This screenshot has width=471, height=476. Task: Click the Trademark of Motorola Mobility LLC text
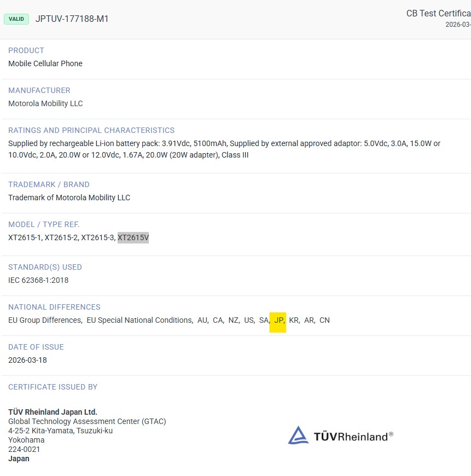pyautogui.click(x=69, y=198)
